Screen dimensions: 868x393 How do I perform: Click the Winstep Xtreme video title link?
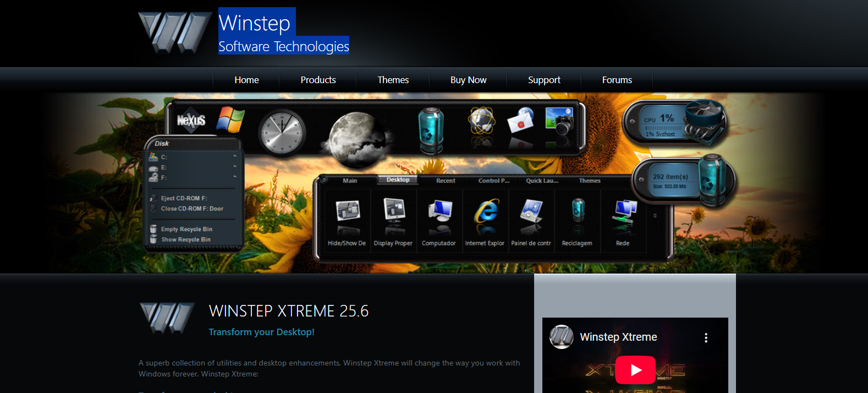point(618,337)
